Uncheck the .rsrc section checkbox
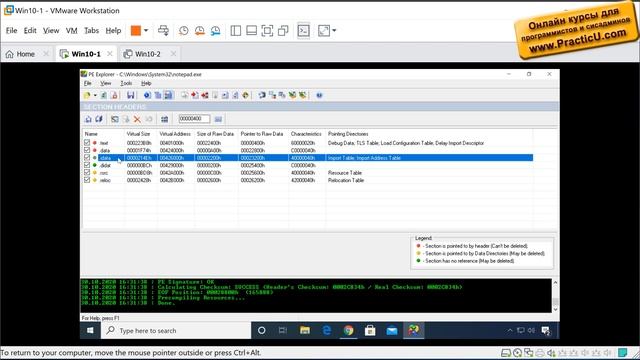The width and height of the screenshot is (640, 360). click(x=87, y=173)
